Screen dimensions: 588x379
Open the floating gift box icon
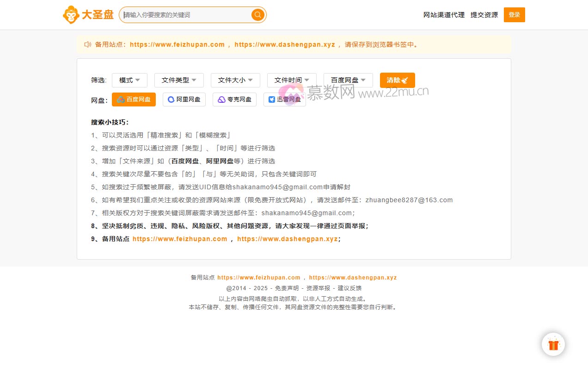[553, 344]
